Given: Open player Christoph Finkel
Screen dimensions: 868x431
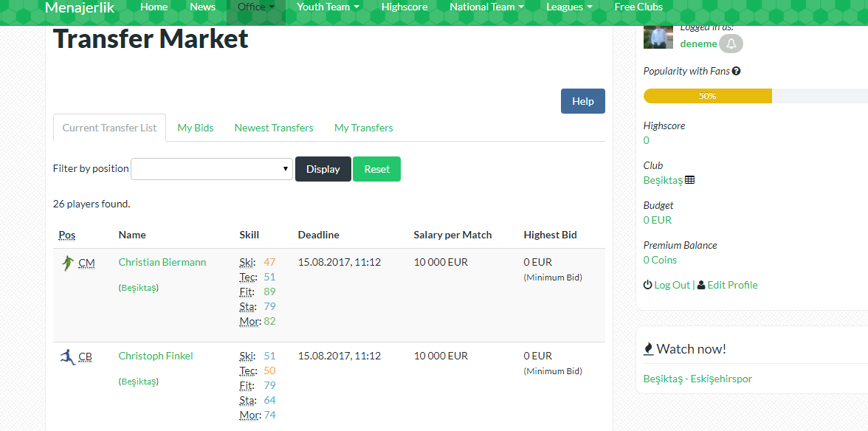Looking at the screenshot, I should (156, 356).
